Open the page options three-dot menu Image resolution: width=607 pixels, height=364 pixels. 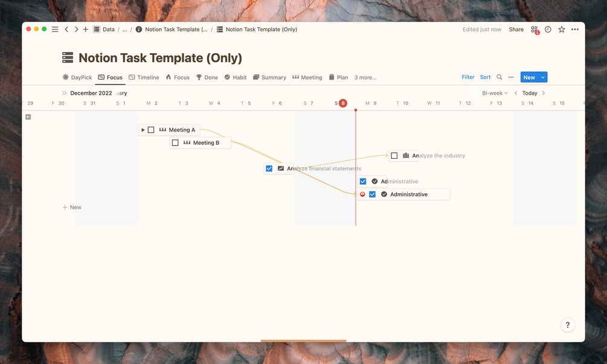(575, 30)
